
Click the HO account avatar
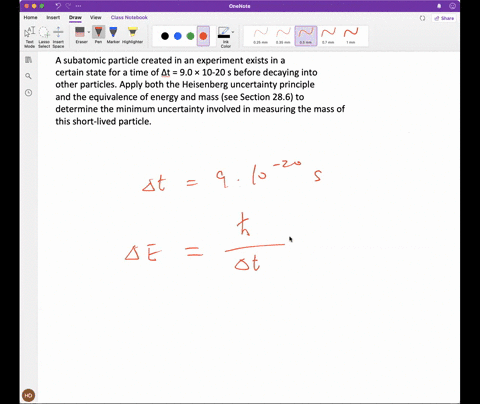[29, 395]
